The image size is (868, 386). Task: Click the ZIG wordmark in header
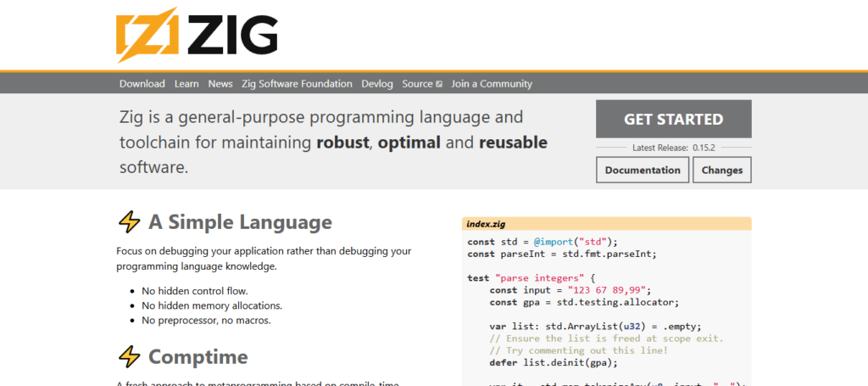click(232, 36)
